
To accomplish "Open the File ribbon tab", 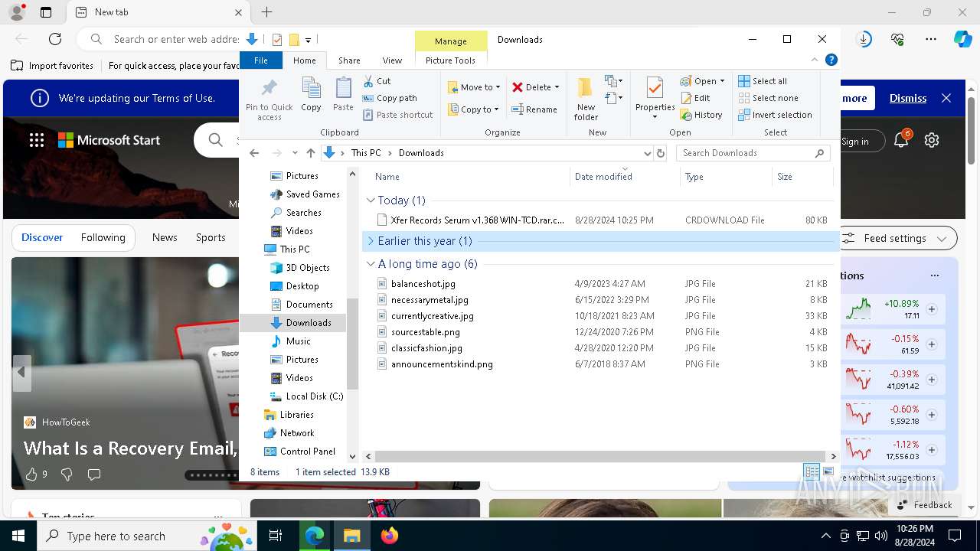I will pos(261,60).
